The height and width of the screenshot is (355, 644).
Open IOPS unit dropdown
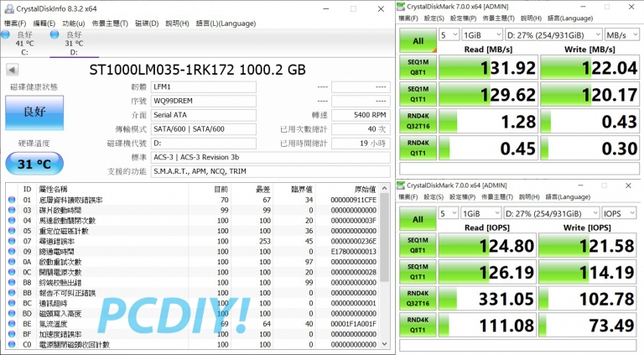pos(619,213)
